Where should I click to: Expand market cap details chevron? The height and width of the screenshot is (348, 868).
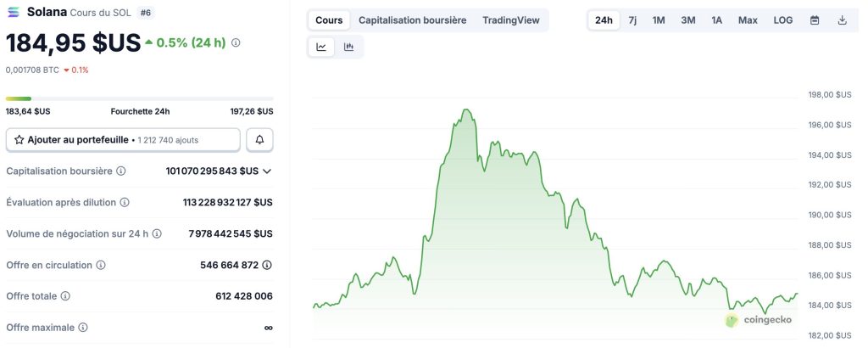(267, 171)
